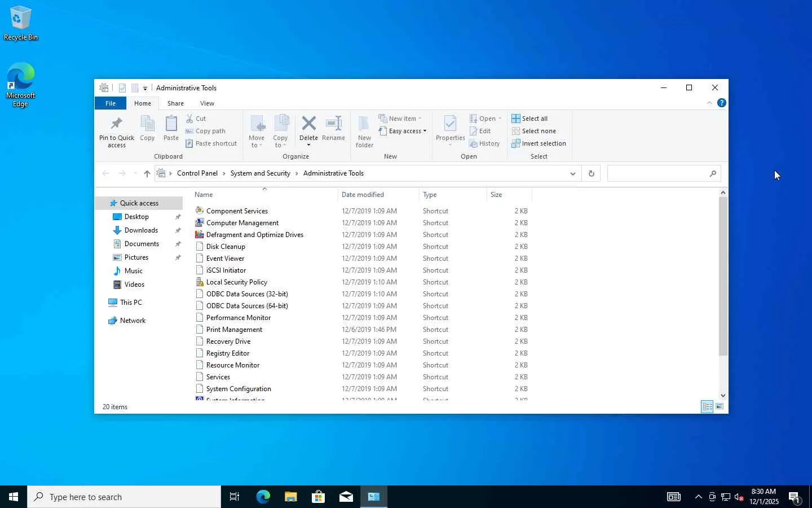This screenshot has height=508, width=812.
Task: Sort by Date modified column header
Action: (x=378, y=195)
